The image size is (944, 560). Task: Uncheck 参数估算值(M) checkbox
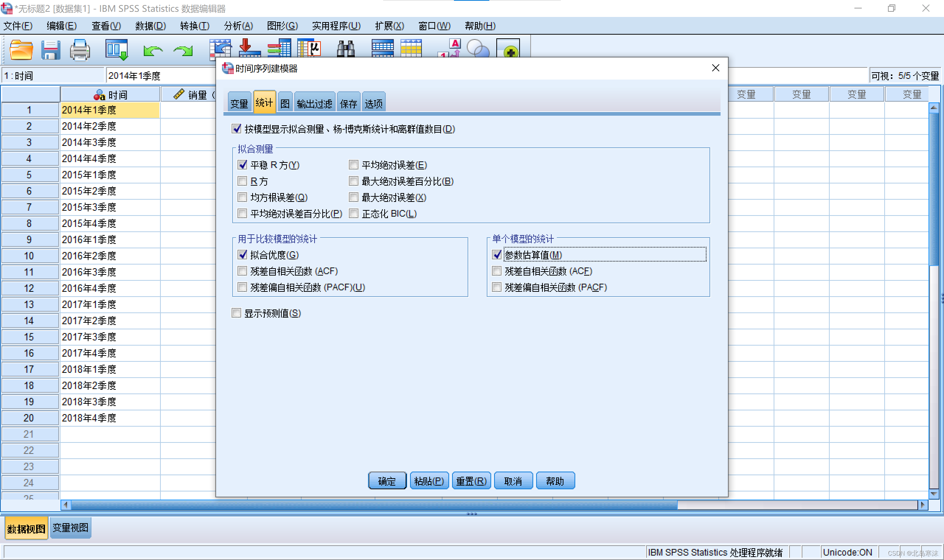pos(497,255)
